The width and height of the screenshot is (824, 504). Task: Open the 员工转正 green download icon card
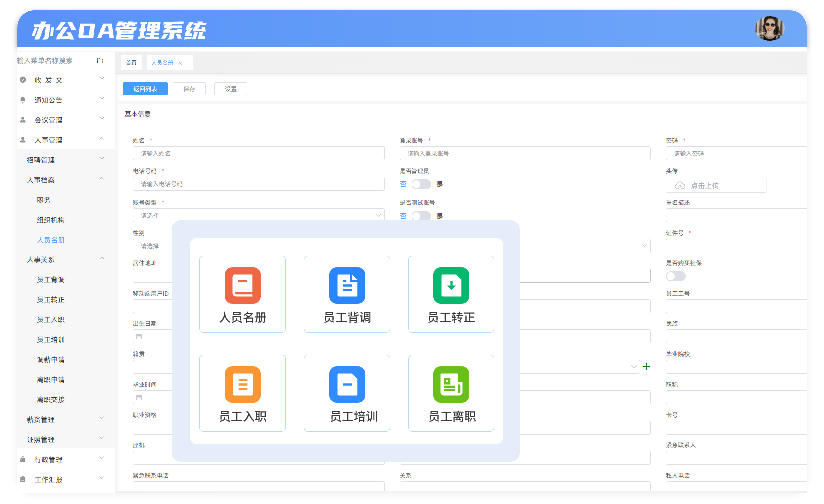coord(451,294)
